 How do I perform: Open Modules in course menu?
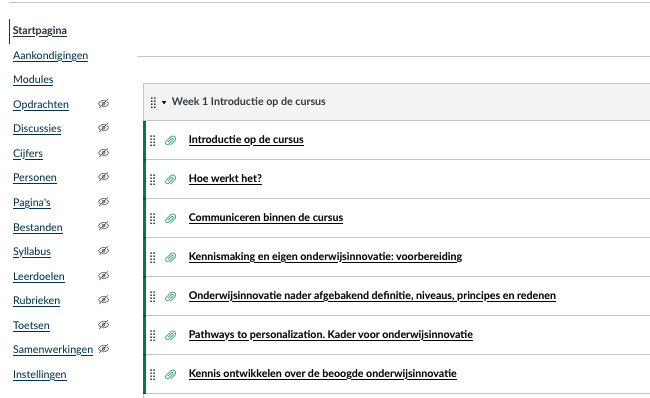33,79
